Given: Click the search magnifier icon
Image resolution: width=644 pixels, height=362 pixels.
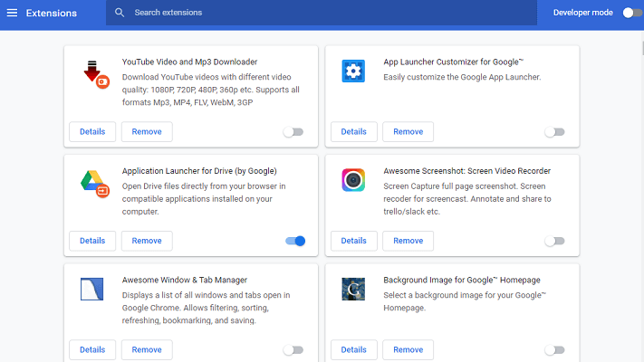Looking at the screenshot, I should 120,13.
